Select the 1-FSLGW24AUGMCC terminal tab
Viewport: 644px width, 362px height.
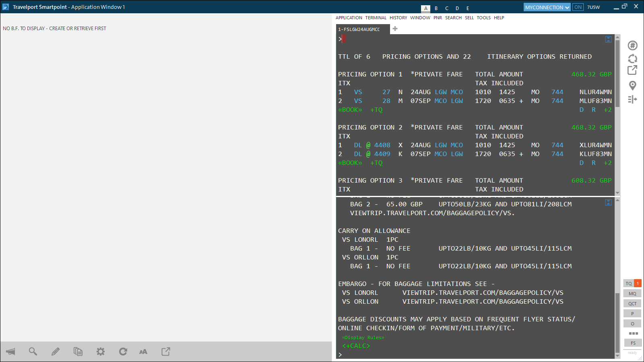point(363,29)
